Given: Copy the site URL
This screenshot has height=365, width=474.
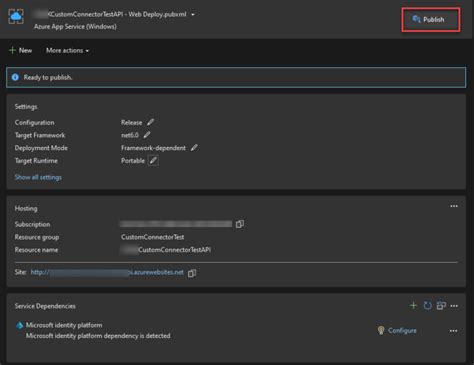Looking at the screenshot, I should point(192,273).
